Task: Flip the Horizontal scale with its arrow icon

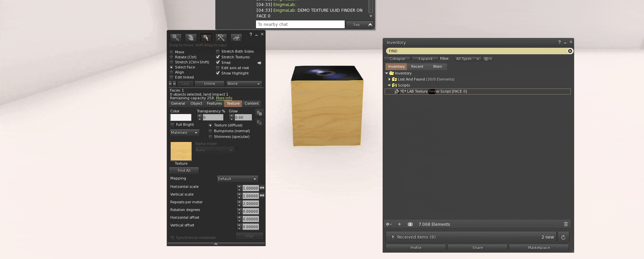Action: pos(262,188)
